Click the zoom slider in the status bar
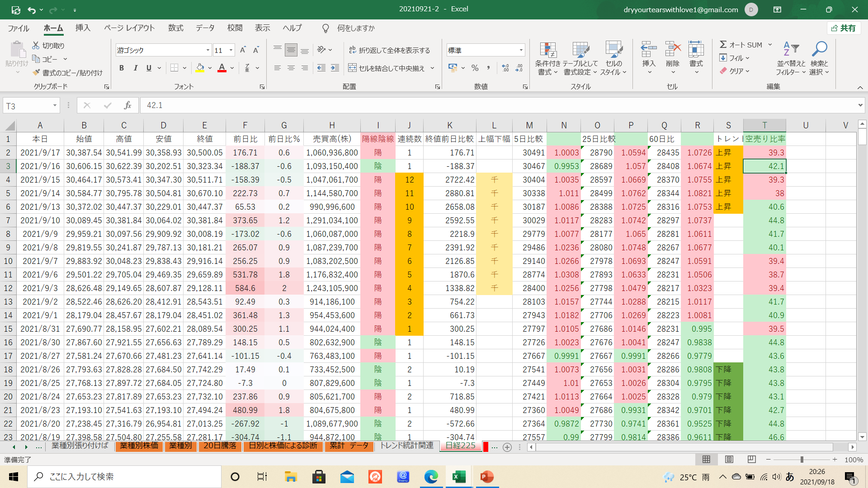Screen dimensions: 868x488 point(802,460)
